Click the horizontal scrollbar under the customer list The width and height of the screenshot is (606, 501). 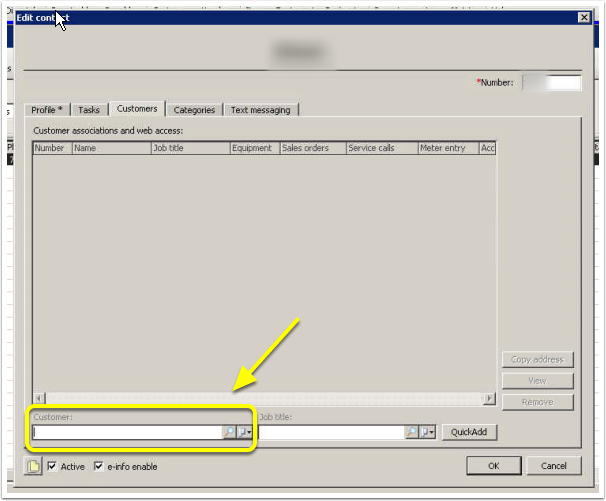tap(260, 398)
